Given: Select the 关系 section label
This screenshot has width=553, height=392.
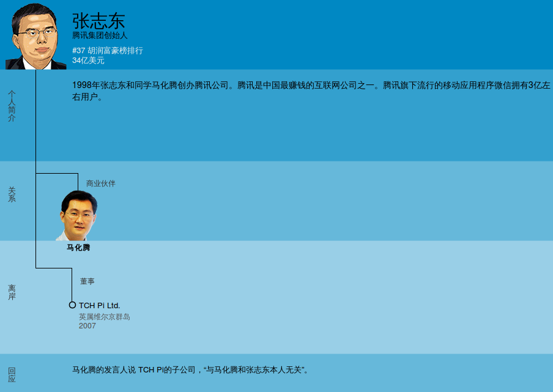Looking at the screenshot, I should tap(12, 194).
